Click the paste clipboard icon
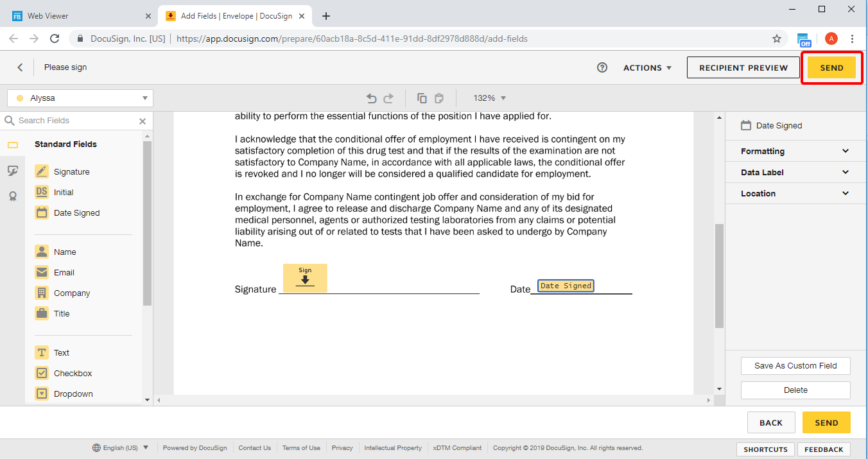 pos(439,98)
